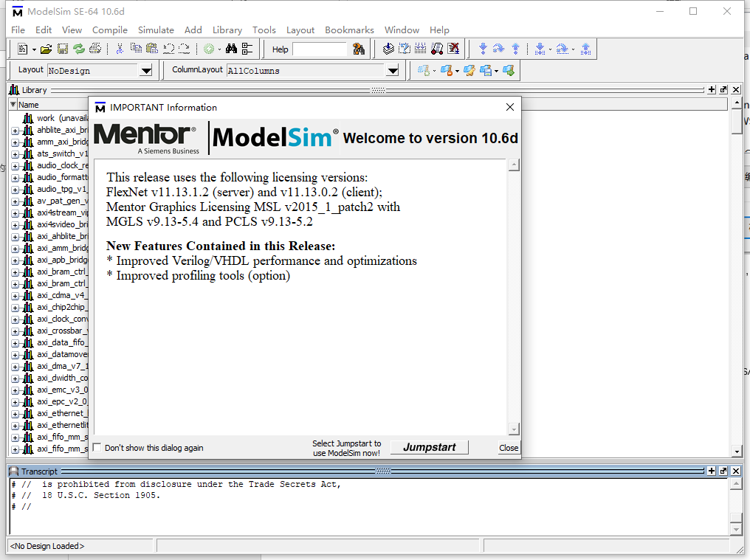
Task: Check the Don't show this dialog again box
Action: [x=97, y=447]
